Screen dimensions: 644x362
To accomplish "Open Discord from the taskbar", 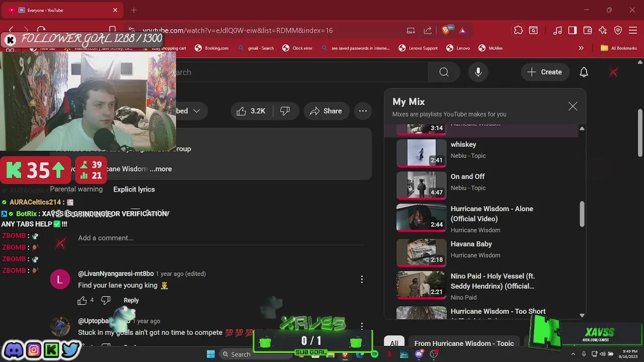I will coord(419,354).
